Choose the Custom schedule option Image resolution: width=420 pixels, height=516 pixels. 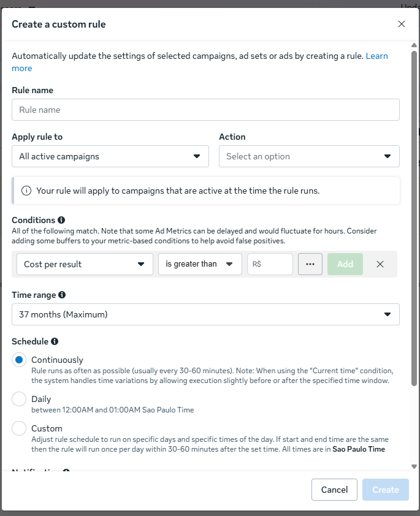tap(19, 429)
